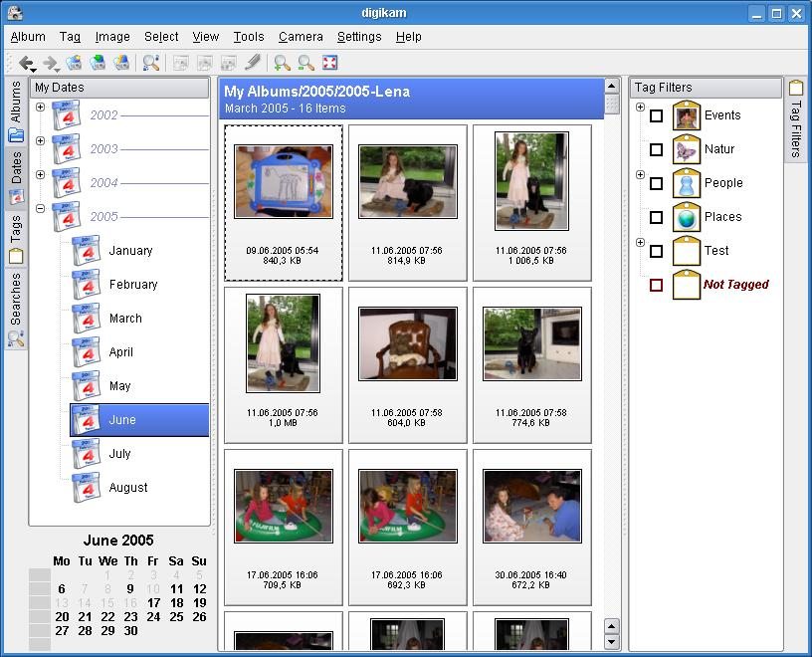This screenshot has width=812, height=657.
Task: Open album properties toolbar icon
Action: [121, 63]
